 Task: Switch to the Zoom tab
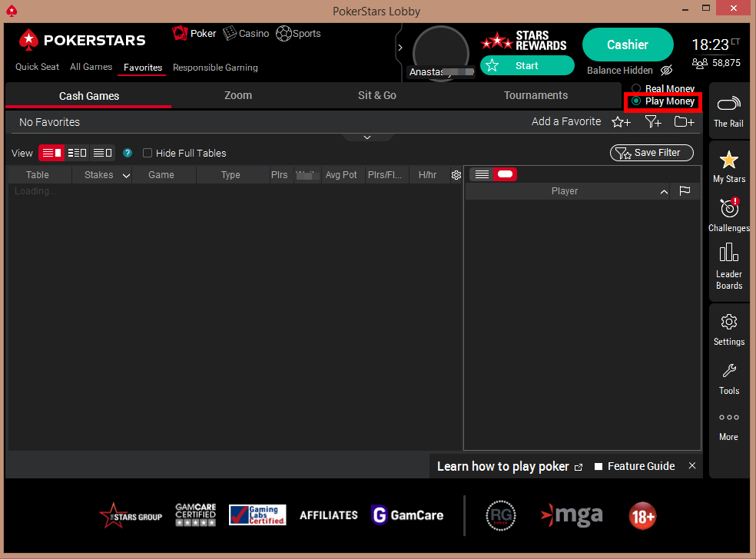238,95
